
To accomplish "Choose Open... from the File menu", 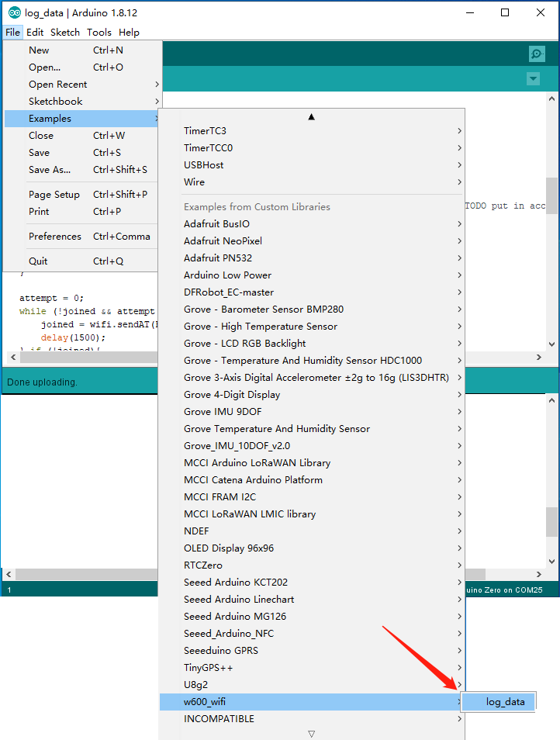I will pyautogui.click(x=81, y=67).
